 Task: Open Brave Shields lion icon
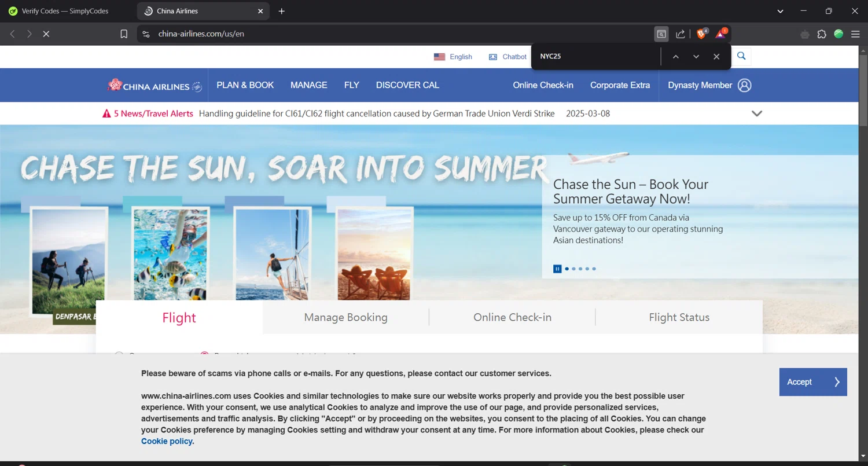(x=701, y=34)
